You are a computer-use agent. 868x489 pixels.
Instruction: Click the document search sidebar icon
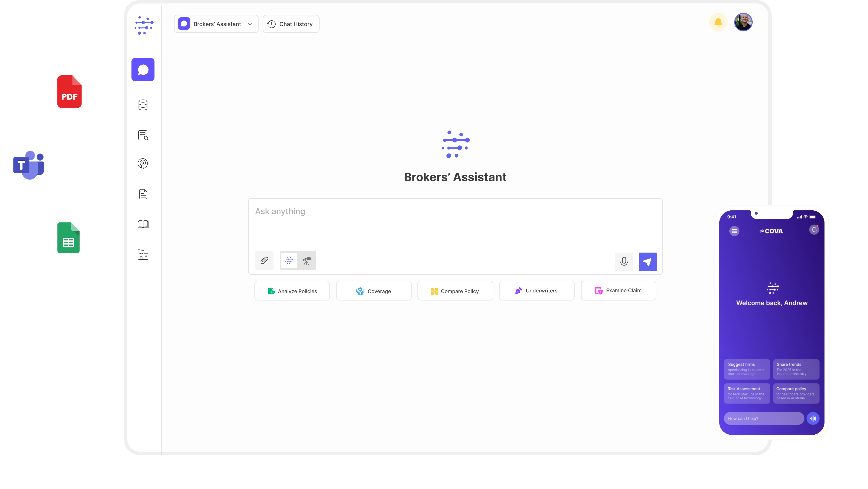[143, 135]
